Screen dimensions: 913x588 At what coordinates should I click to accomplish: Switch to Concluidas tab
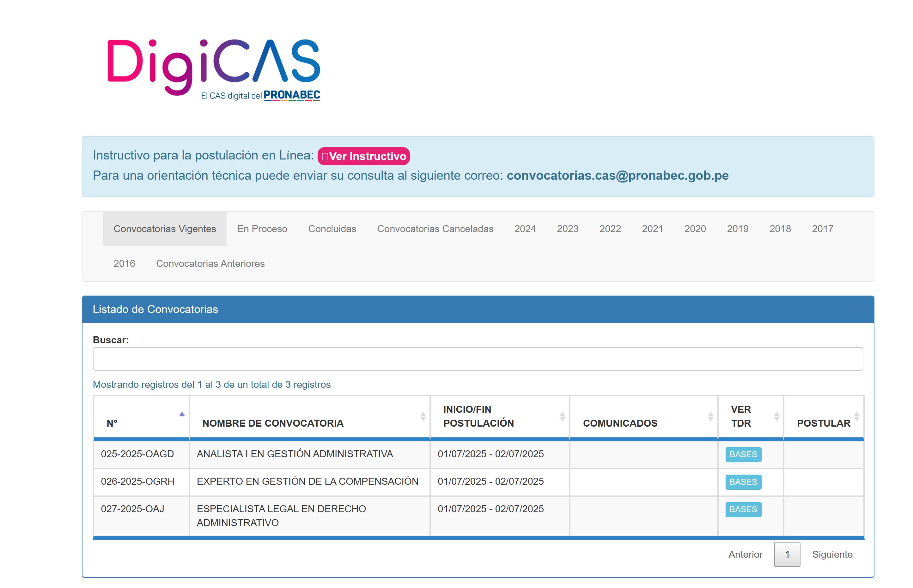pos(332,229)
